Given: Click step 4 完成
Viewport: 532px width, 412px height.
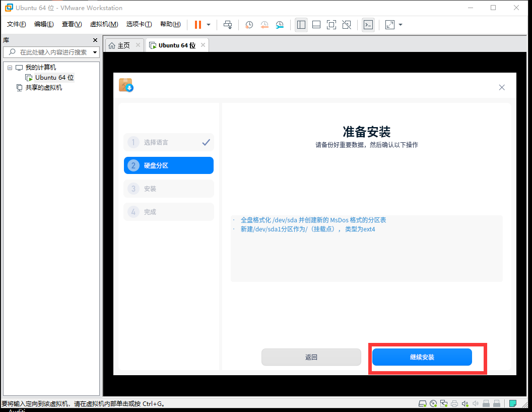Looking at the screenshot, I should coord(169,212).
